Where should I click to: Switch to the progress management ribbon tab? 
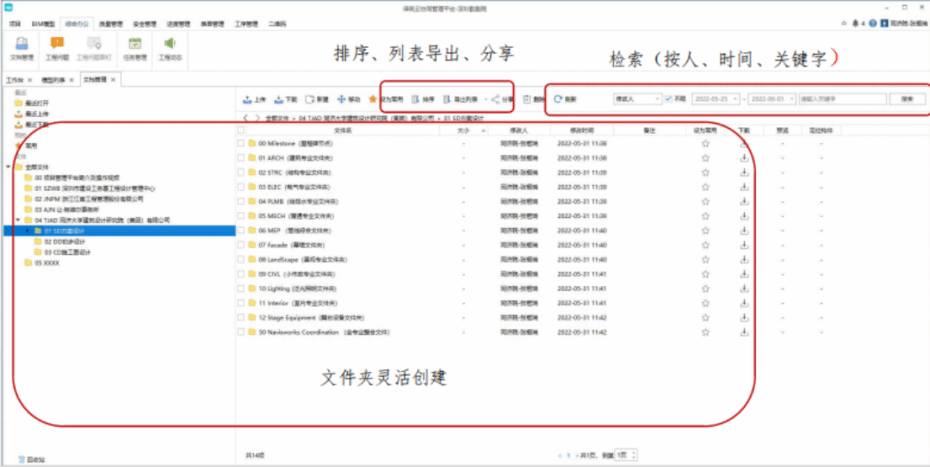178,24
